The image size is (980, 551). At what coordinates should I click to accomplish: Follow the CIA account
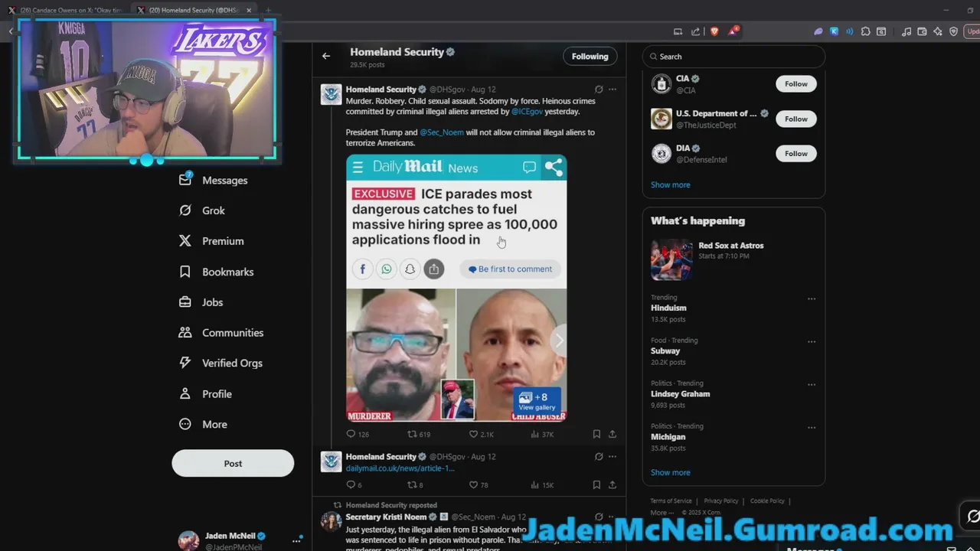tap(796, 83)
